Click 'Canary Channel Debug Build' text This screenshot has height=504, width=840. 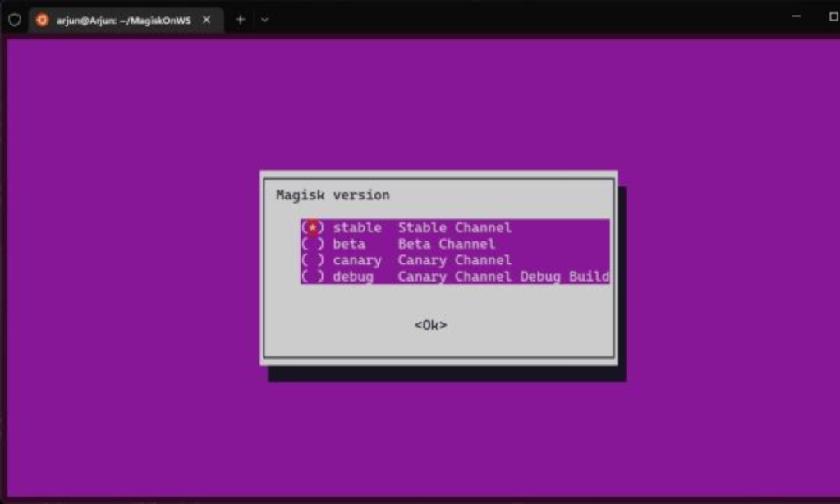503,277
